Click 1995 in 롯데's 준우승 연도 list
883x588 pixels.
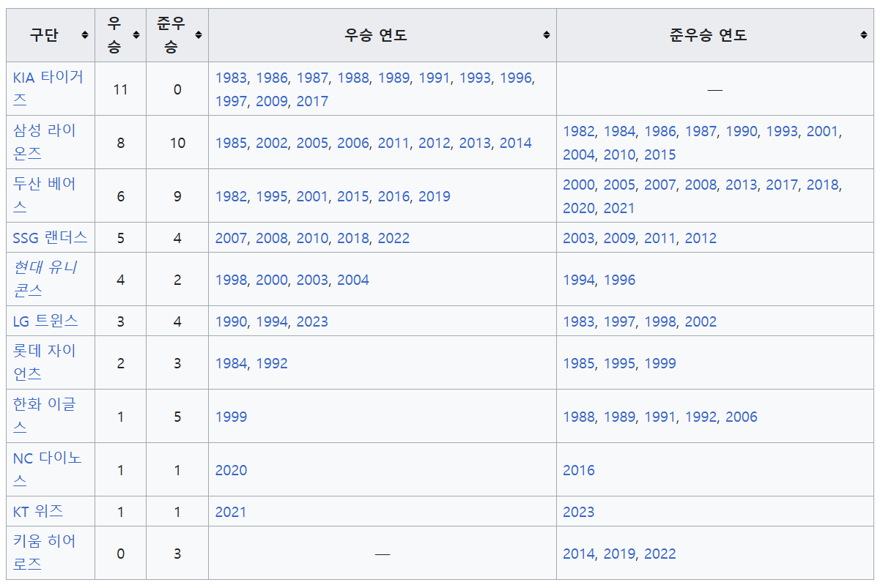(x=620, y=363)
